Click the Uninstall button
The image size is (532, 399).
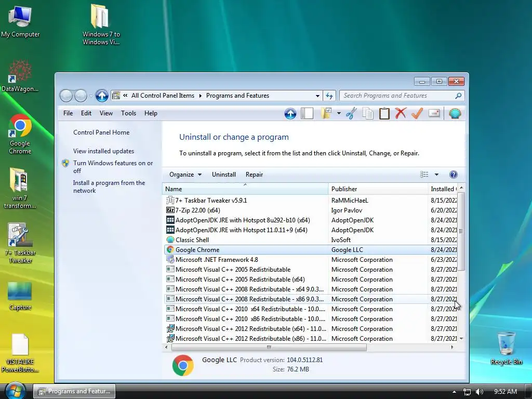pyautogui.click(x=224, y=175)
